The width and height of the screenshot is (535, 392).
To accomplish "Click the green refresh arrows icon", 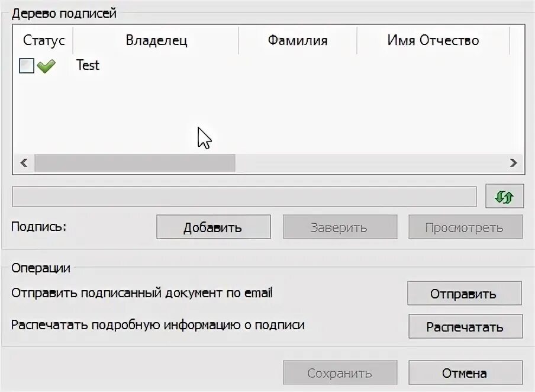I will (504, 197).
